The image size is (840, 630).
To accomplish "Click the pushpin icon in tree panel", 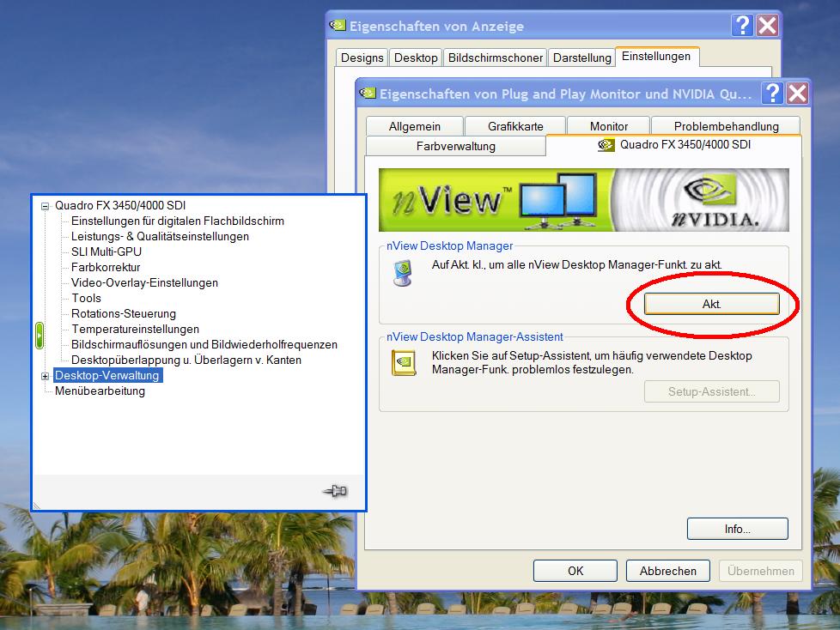I will (x=335, y=491).
